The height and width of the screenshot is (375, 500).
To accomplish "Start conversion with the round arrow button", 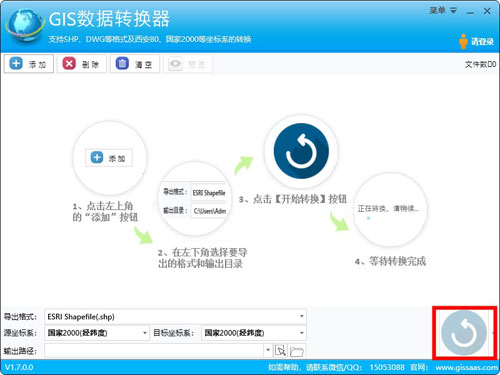I will 464,333.
